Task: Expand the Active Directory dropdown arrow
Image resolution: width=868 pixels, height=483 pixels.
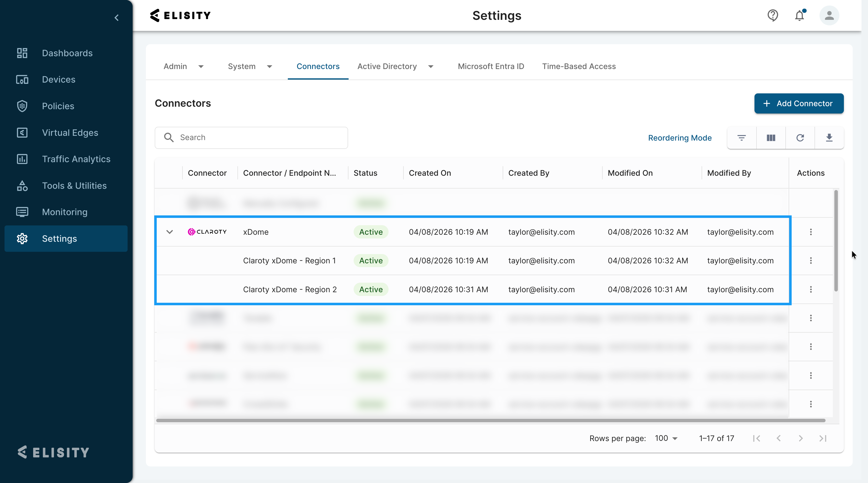Action: pyautogui.click(x=431, y=67)
